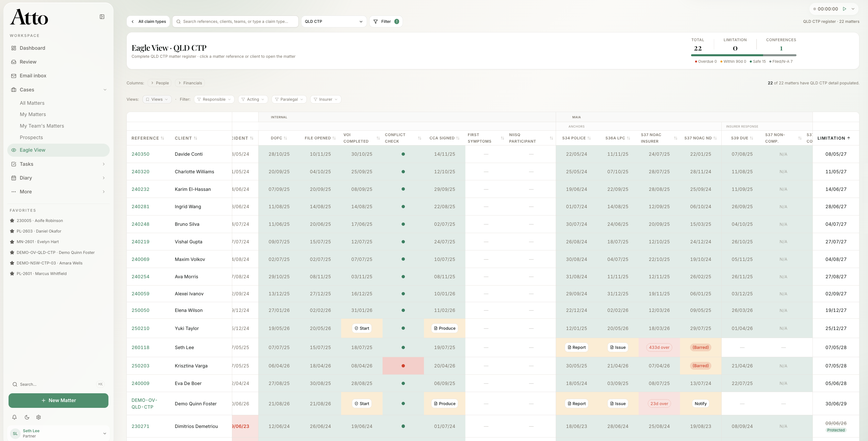Sort by S34 Police column arrows
Image resolution: width=868 pixels, height=441 pixels.
click(589, 138)
